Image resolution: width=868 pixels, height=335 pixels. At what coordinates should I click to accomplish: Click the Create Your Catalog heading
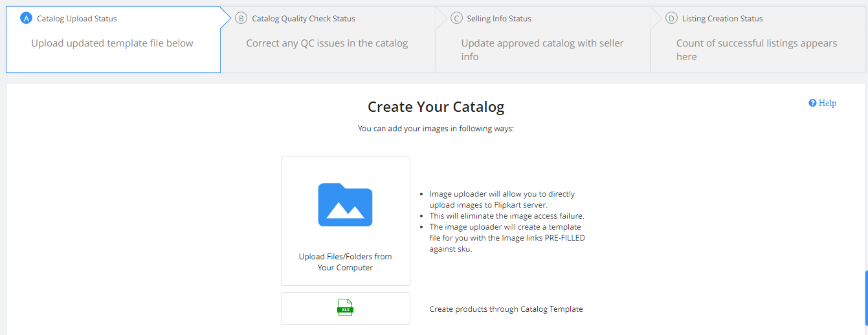[x=436, y=107]
